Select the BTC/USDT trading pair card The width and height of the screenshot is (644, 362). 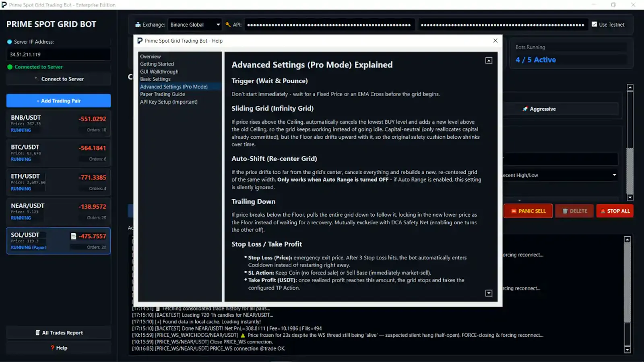pos(58,153)
